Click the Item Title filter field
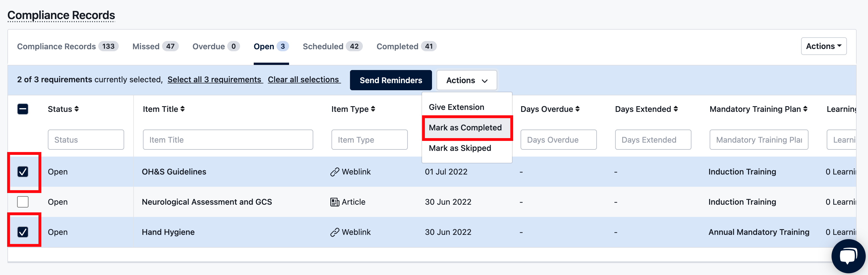Image resolution: width=868 pixels, height=275 pixels. pyautogui.click(x=228, y=139)
